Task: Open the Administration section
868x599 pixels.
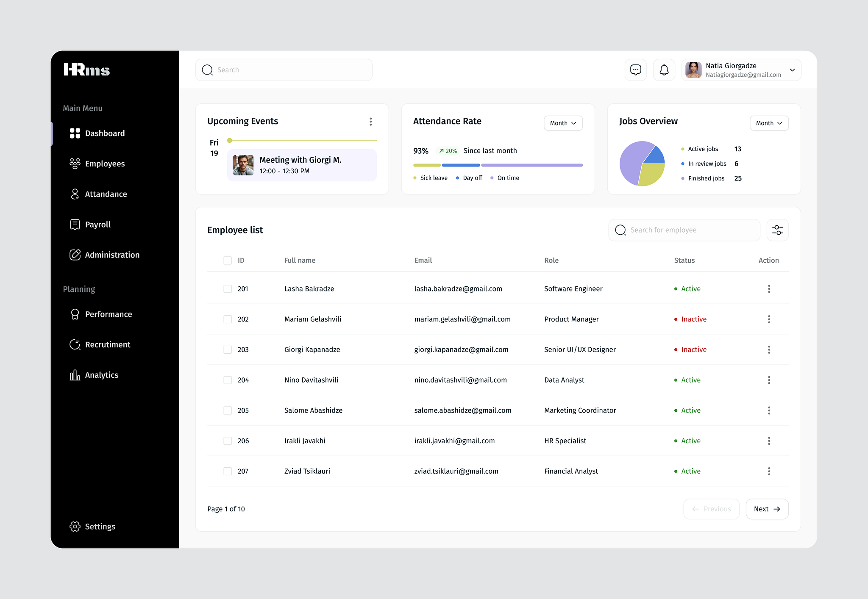Action: pos(112,255)
